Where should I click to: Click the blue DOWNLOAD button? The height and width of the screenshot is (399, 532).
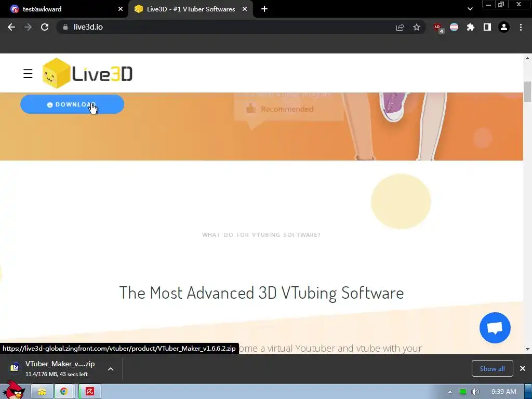(x=72, y=104)
